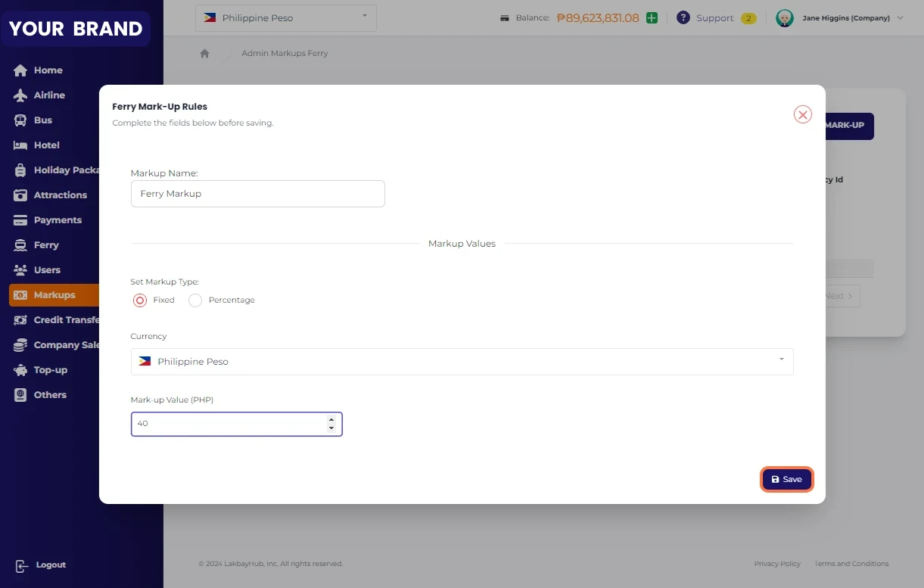The image size is (924, 588).
Task: Open the Privacy Policy link
Action: pyautogui.click(x=777, y=564)
